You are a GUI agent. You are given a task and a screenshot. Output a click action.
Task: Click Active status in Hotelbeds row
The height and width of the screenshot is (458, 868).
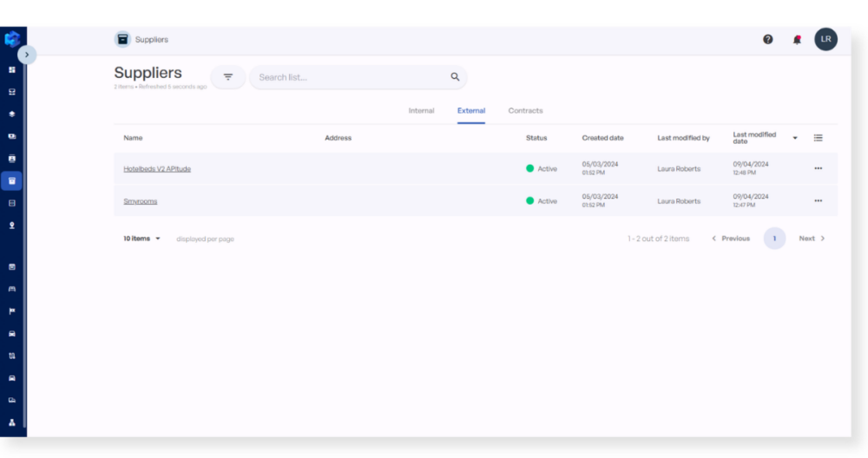(542, 168)
